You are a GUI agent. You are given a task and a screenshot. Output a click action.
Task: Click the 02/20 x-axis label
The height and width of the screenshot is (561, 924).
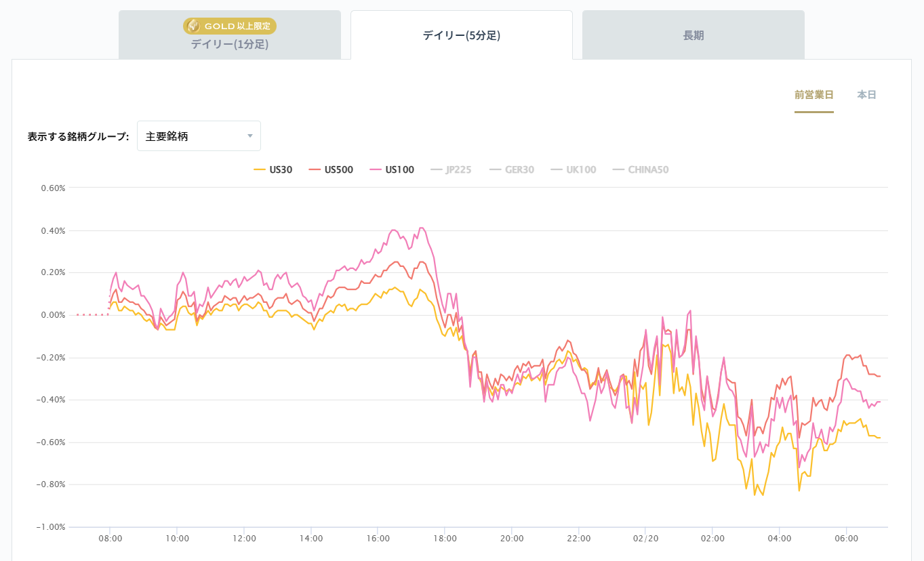click(x=645, y=539)
